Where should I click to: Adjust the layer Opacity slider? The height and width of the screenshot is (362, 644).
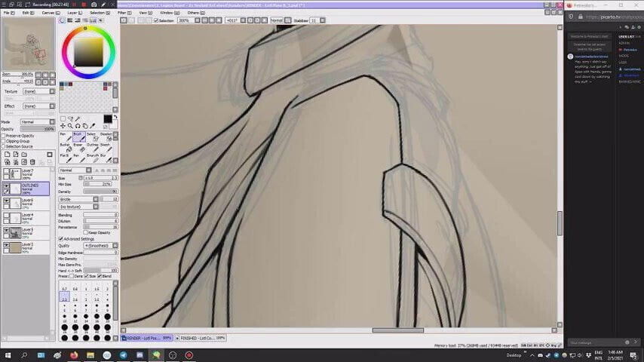(38, 129)
